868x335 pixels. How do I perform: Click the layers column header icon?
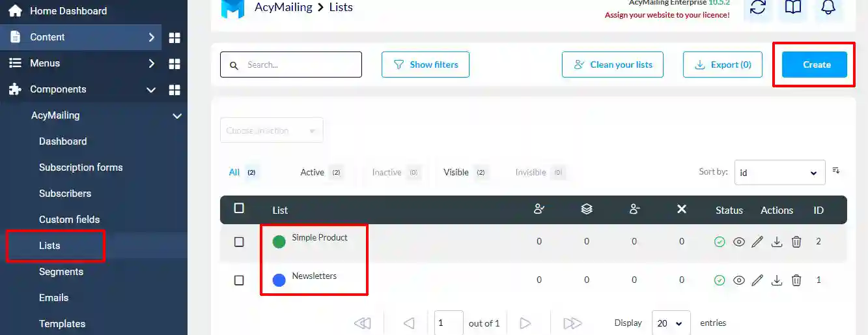point(587,209)
